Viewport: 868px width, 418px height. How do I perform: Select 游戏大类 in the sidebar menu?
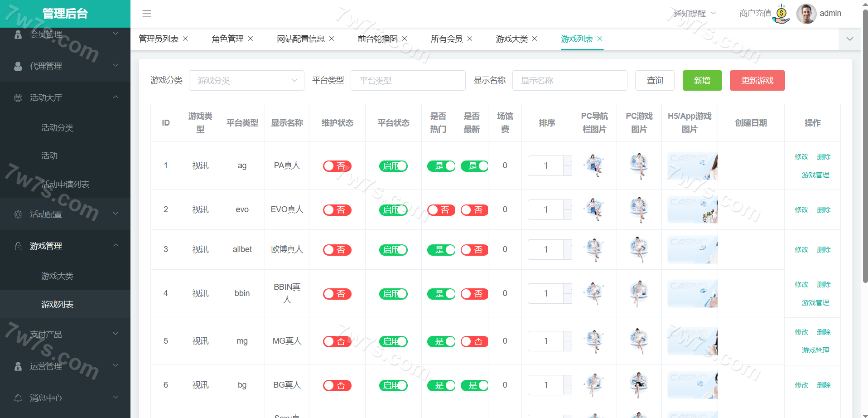click(57, 276)
